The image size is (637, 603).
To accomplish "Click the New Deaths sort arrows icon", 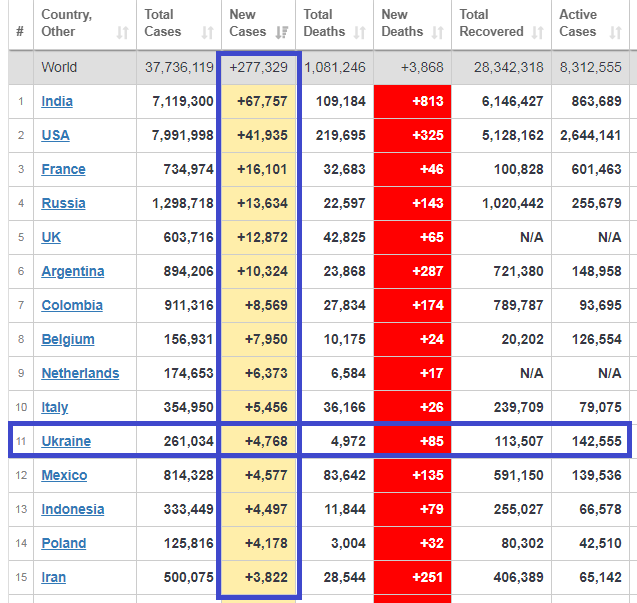I will click(x=438, y=32).
